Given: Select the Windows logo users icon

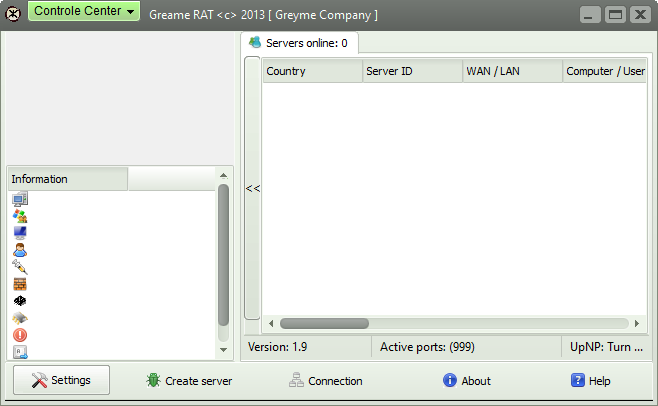Looking at the screenshot, I should point(20,216).
